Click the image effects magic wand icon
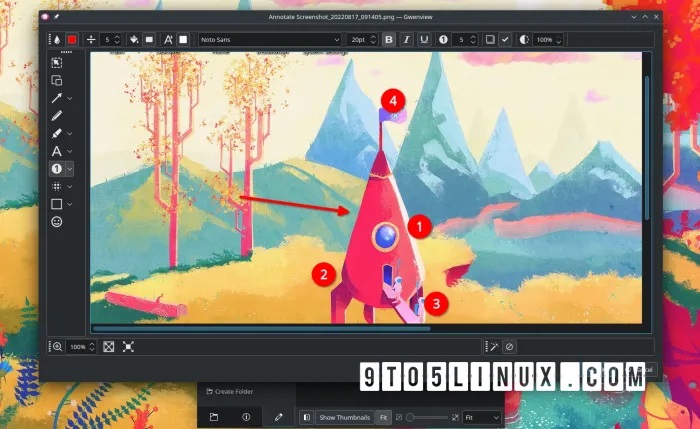 coord(494,347)
